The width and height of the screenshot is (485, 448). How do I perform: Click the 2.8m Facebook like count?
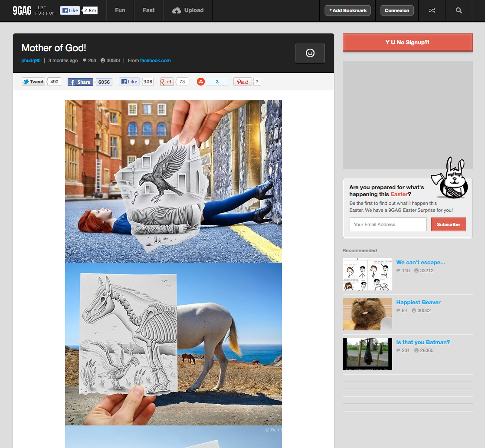coord(90,10)
